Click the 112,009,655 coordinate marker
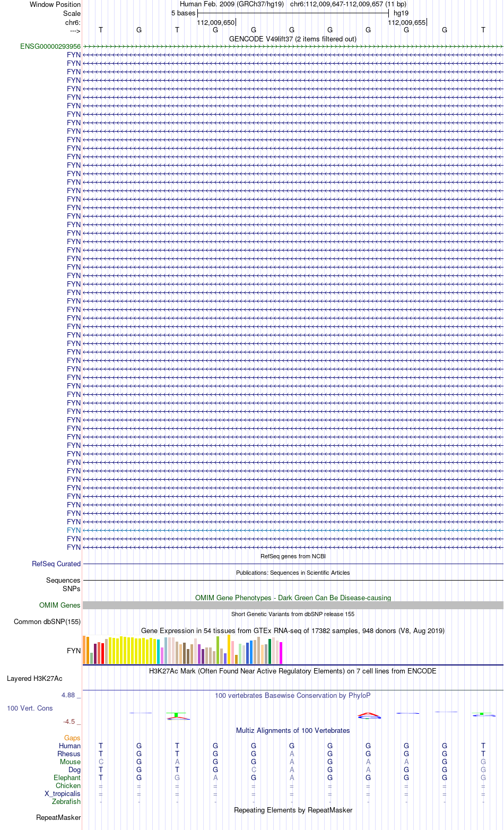The width and height of the screenshot is (504, 830). pyautogui.click(x=406, y=23)
